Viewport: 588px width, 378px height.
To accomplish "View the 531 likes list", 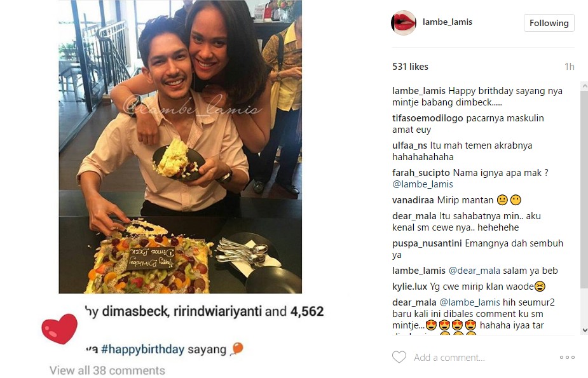I will [410, 67].
